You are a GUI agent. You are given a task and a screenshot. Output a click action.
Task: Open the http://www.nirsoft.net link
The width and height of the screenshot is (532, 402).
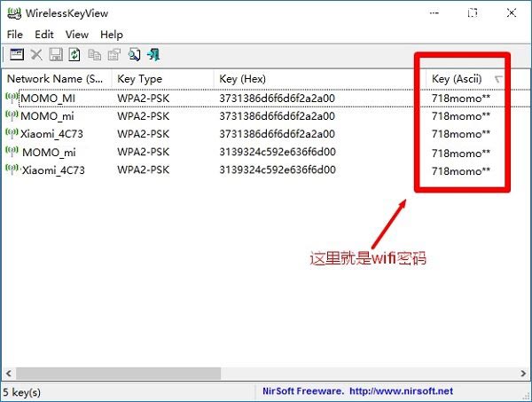pos(401,391)
